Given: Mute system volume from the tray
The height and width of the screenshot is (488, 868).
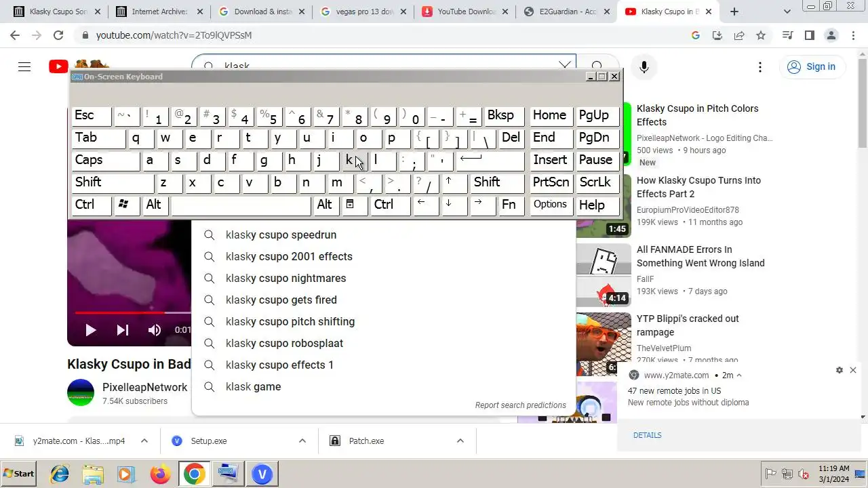Looking at the screenshot, I should pyautogui.click(x=804, y=474).
